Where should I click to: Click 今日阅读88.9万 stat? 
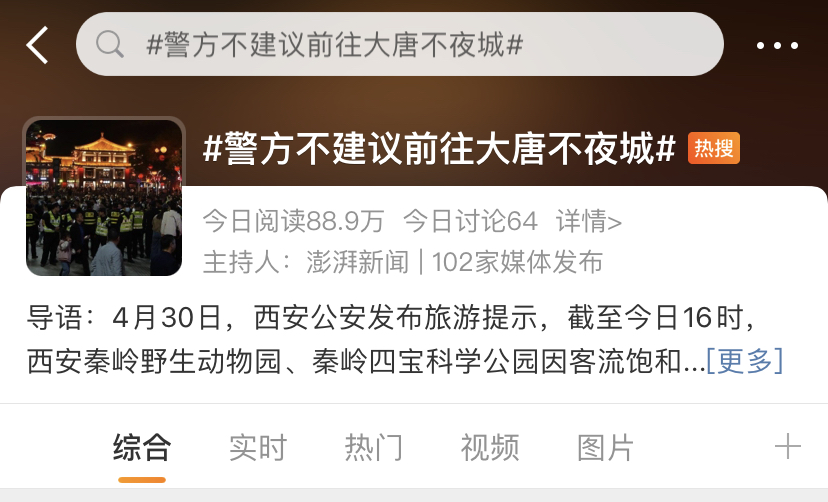click(x=294, y=221)
